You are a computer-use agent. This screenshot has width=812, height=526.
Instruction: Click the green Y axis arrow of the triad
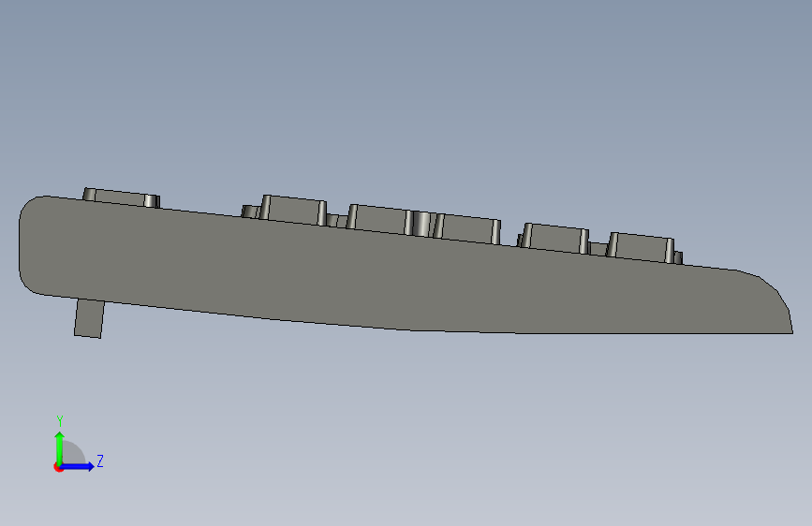60,447
